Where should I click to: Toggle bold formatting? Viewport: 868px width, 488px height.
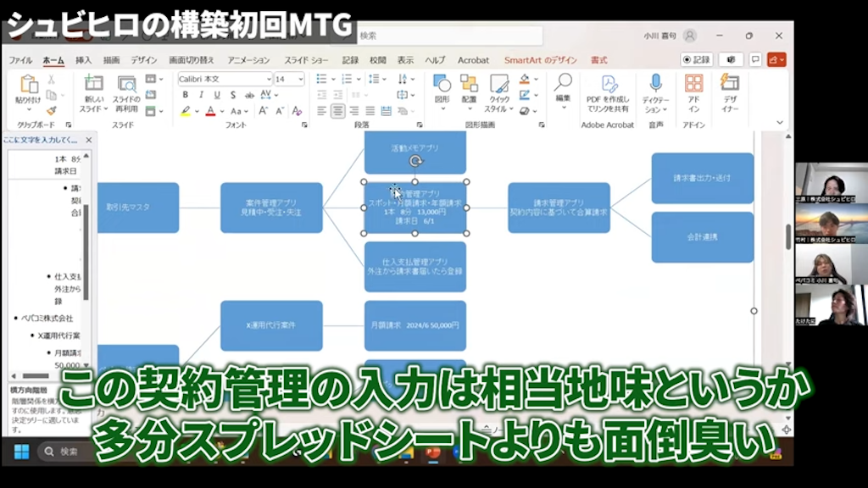click(186, 95)
